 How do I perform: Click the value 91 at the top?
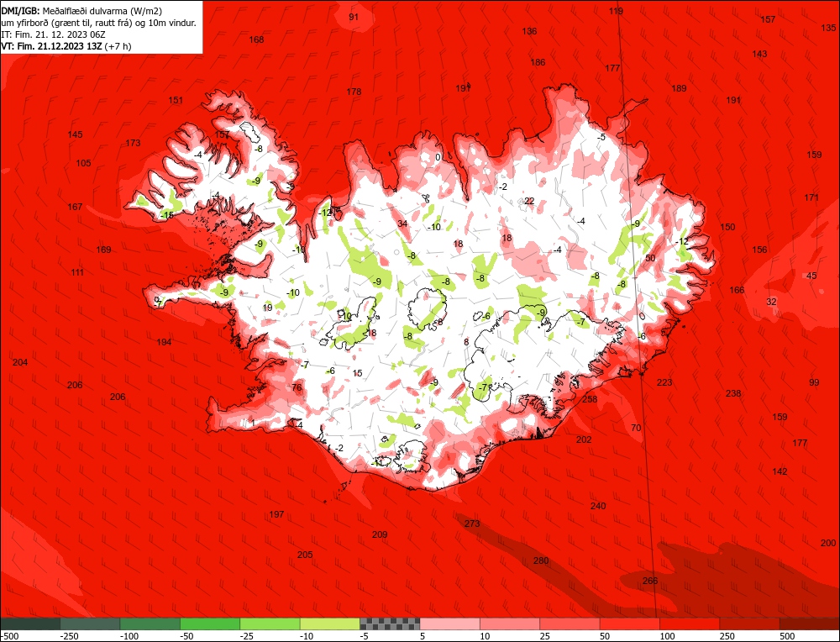coord(354,17)
